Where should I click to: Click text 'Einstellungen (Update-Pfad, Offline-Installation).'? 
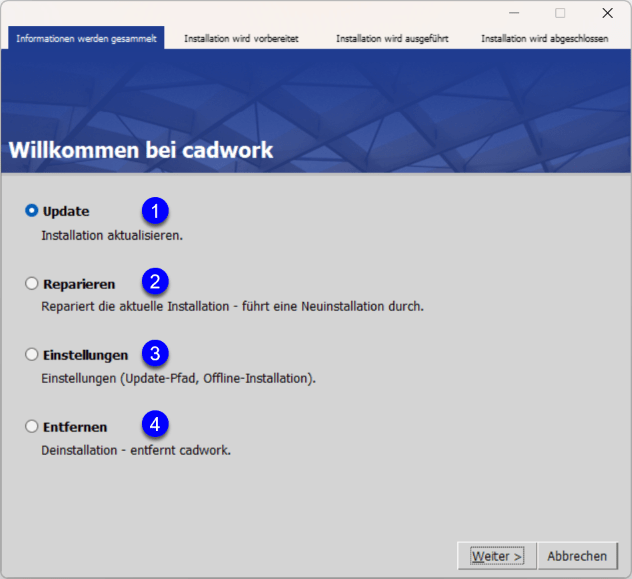point(178,378)
